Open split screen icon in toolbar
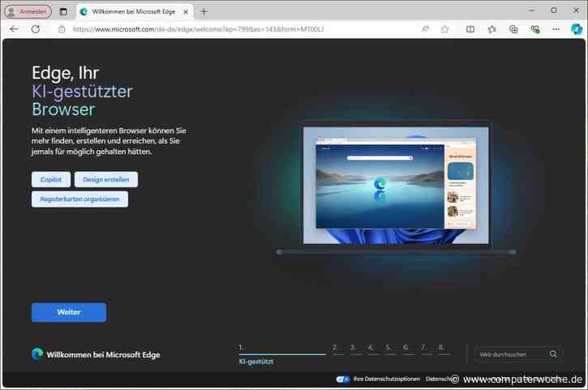The width and height of the screenshot is (588, 390). tap(470, 29)
